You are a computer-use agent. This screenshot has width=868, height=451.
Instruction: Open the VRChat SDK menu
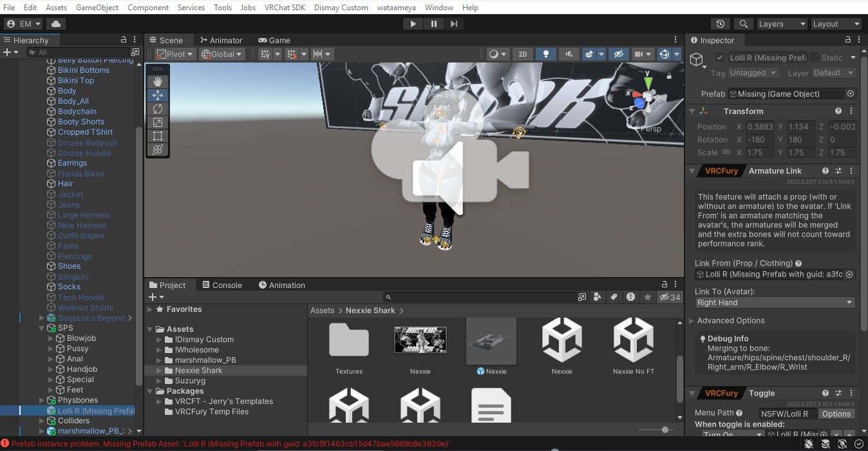pos(284,7)
